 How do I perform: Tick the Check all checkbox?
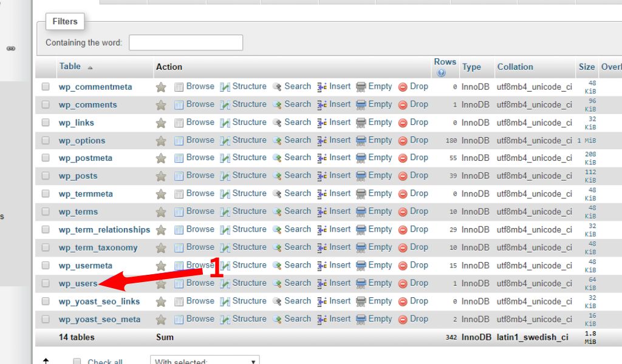point(77,361)
